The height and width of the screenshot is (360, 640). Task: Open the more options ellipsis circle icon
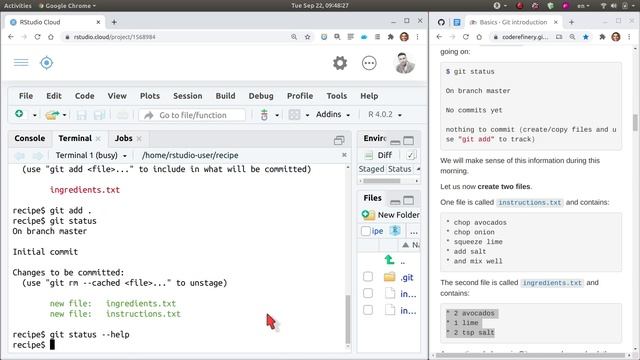369,63
